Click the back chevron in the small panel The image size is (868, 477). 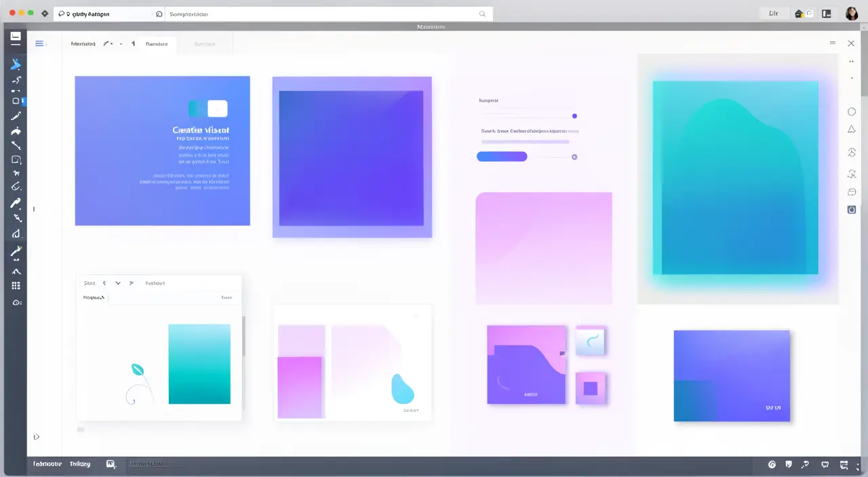104,283
